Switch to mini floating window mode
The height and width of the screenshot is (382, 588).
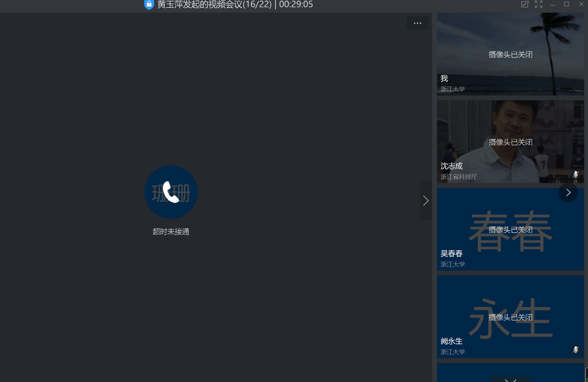pos(525,4)
